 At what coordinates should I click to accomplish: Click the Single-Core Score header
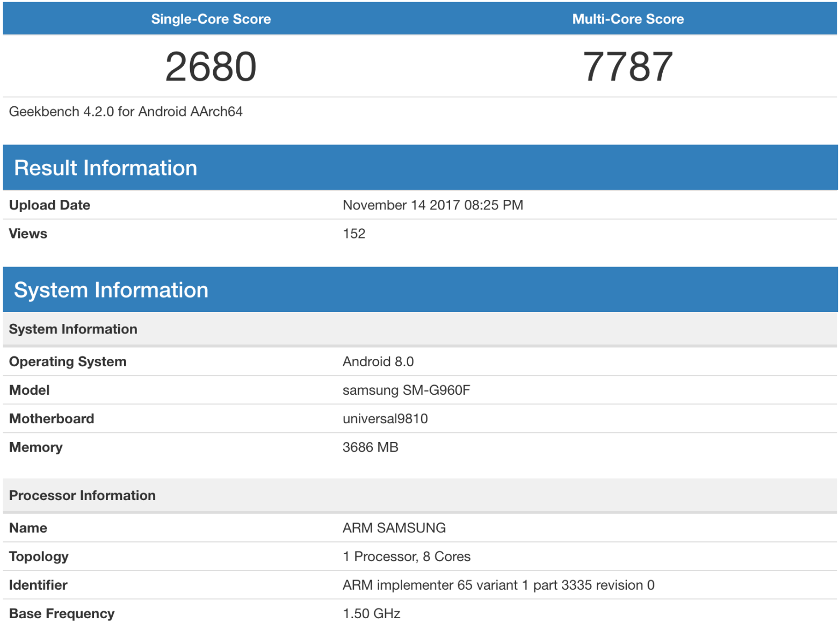211,19
